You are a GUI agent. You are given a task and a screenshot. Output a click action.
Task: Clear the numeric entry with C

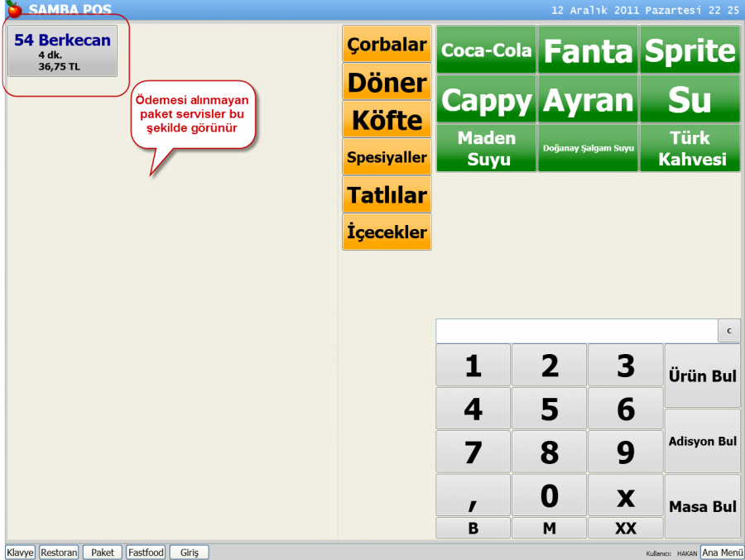click(728, 331)
